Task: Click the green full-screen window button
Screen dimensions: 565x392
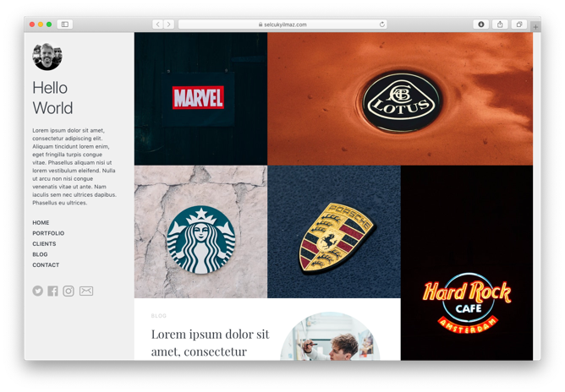Action: click(49, 24)
